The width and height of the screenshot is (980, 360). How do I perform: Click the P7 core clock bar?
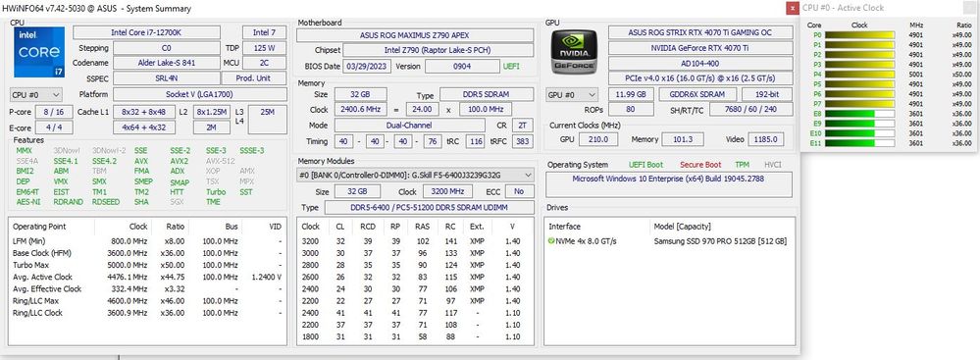(x=859, y=104)
